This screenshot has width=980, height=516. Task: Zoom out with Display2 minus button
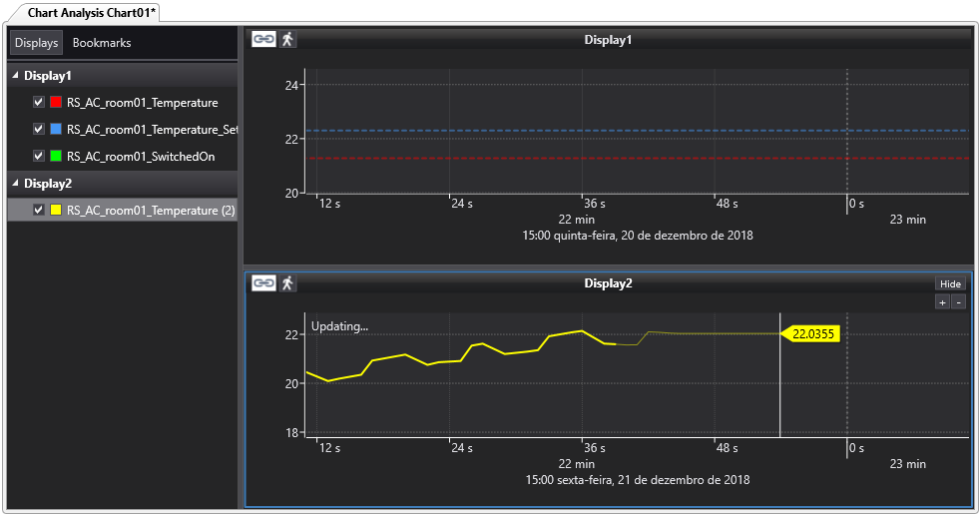[x=958, y=302]
